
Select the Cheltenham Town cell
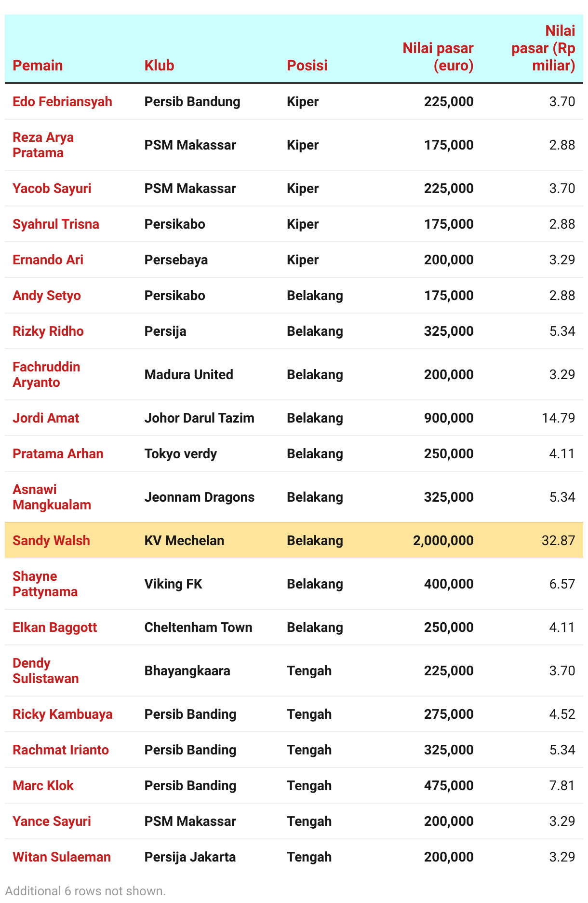198,627
